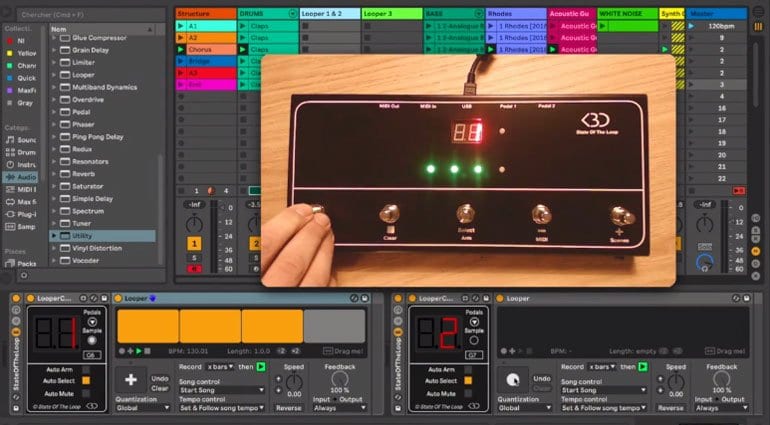Select Ping Pong Delay in the browser list

(98, 137)
